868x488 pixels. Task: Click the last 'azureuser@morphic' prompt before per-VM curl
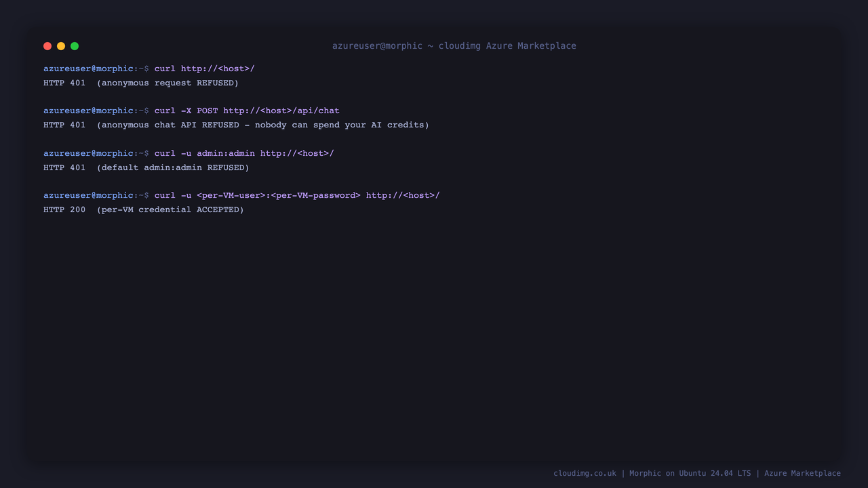[x=88, y=195]
